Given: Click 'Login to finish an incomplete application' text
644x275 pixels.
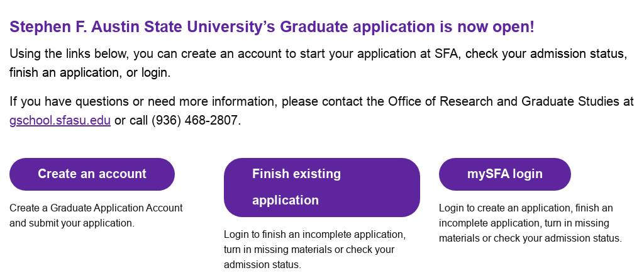Looking at the screenshot, I should coord(314,234).
